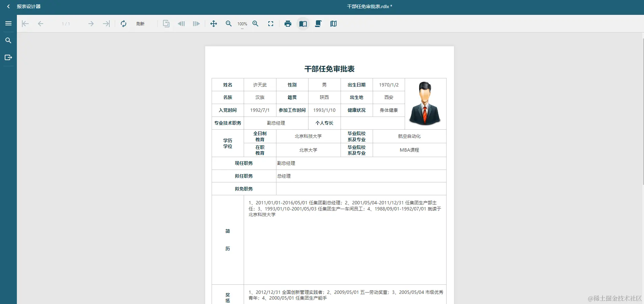The width and height of the screenshot is (644, 304).
Task: Switch to galley view mode
Action: click(x=333, y=24)
